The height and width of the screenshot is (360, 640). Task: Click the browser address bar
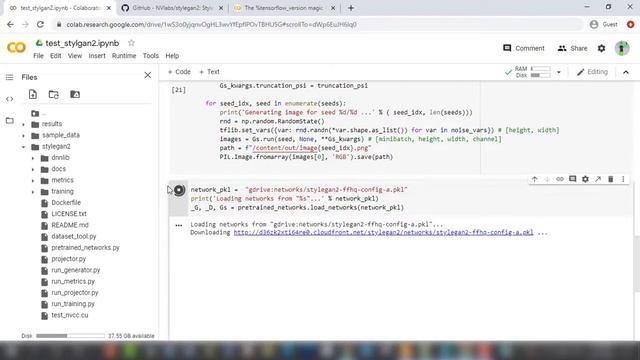[318, 24]
